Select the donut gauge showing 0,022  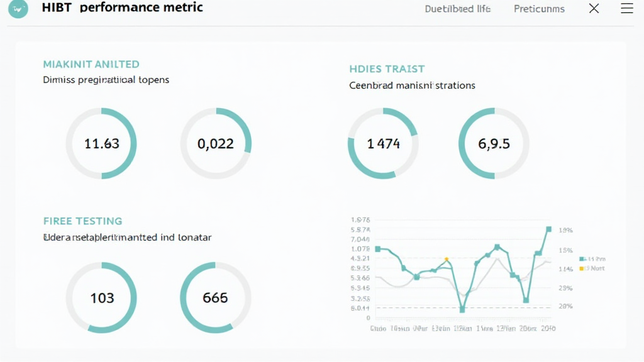click(x=216, y=143)
